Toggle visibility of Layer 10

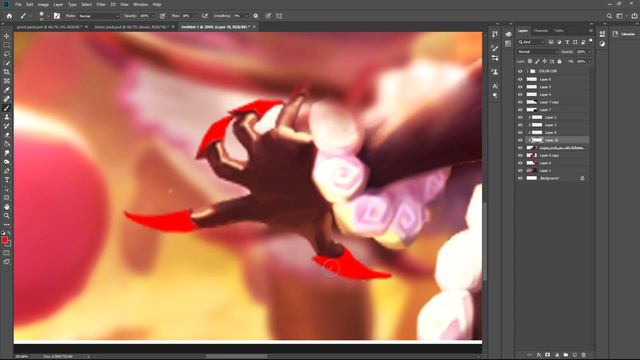pos(520,140)
